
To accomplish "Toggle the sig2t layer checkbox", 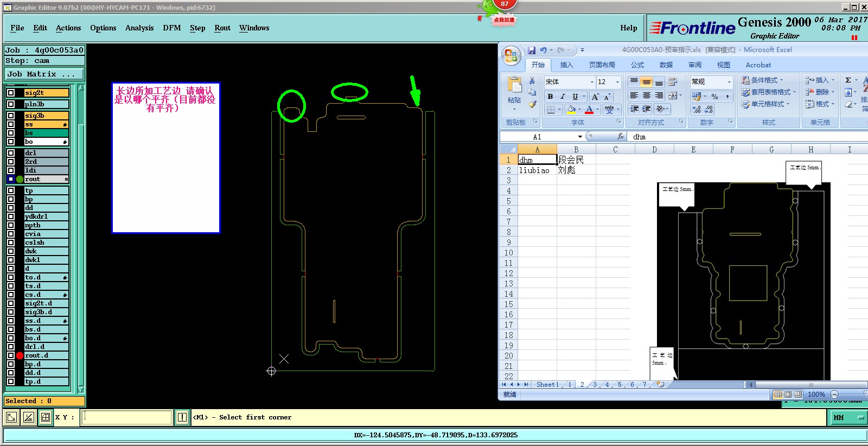I will [11, 93].
